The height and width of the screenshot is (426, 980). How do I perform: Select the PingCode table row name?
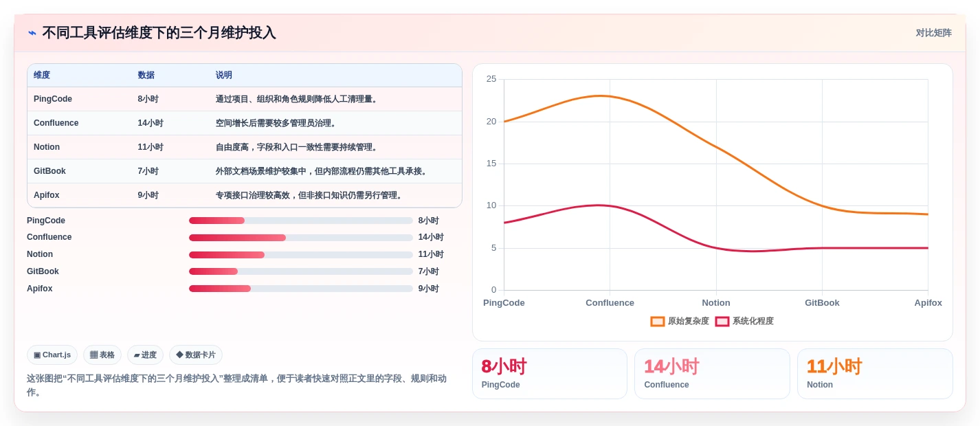coord(53,99)
